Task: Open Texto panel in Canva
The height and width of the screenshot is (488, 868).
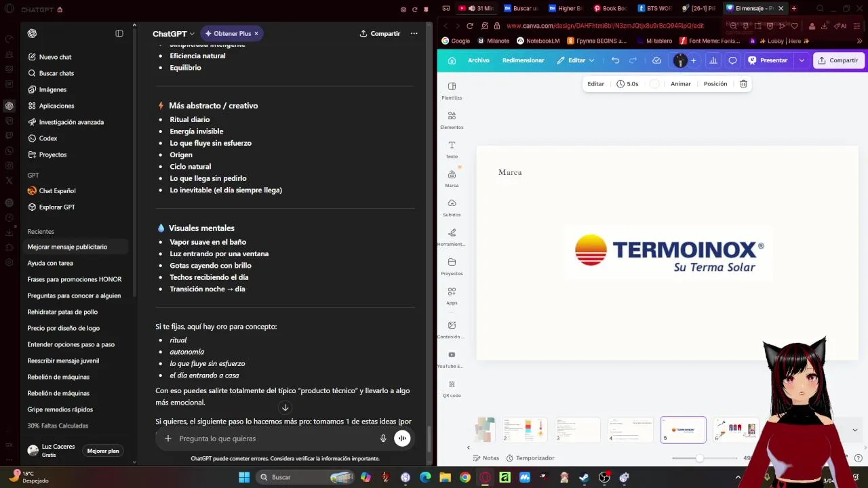Action: (x=452, y=149)
